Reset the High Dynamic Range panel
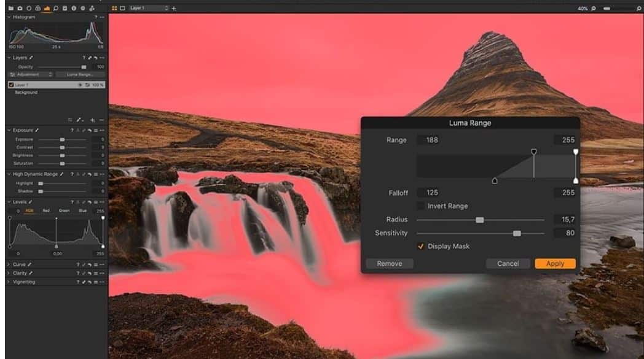 90,174
